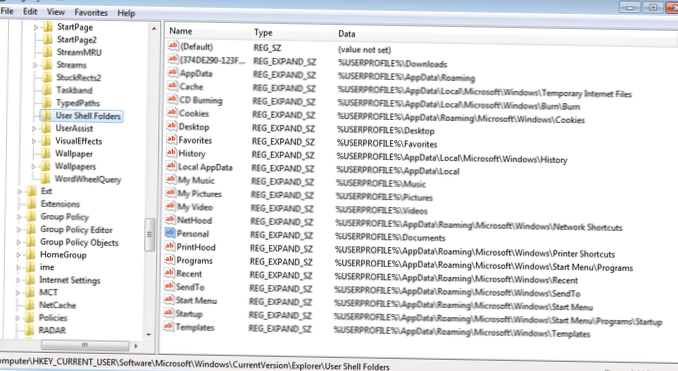
Task: Open the Edit menu
Action: click(30, 12)
